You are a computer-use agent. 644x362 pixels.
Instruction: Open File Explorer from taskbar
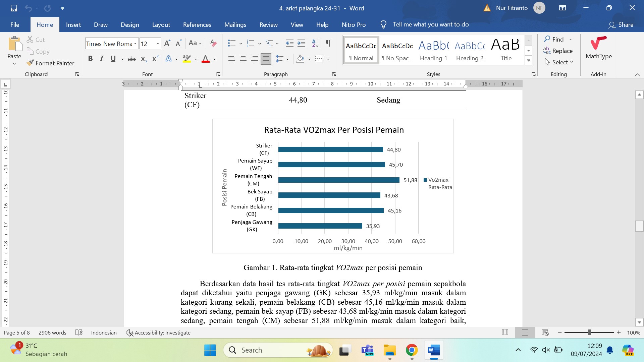[x=389, y=350]
